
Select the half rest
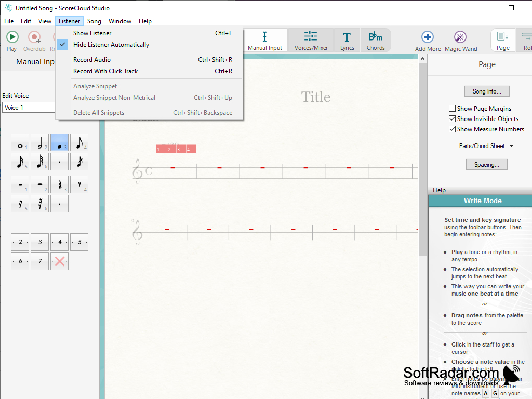coord(39,184)
